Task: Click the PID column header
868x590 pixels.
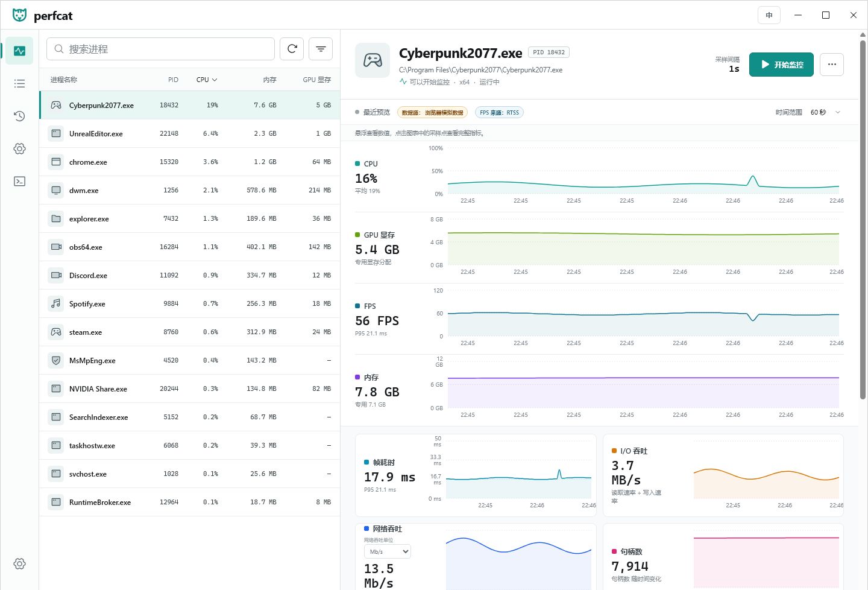Action: (173, 80)
